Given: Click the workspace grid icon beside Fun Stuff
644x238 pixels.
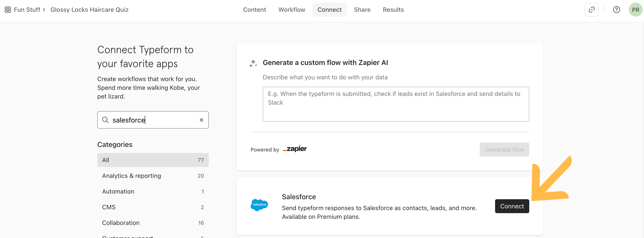Looking at the screenshot, I should (x=8, y=10).
